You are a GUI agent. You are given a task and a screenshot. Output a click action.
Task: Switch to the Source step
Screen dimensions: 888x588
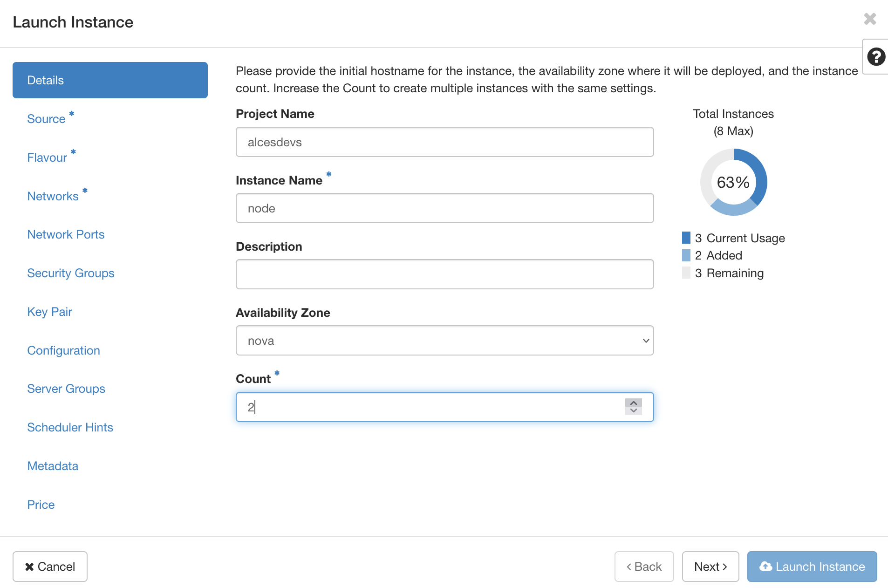(x=47, y=118)
